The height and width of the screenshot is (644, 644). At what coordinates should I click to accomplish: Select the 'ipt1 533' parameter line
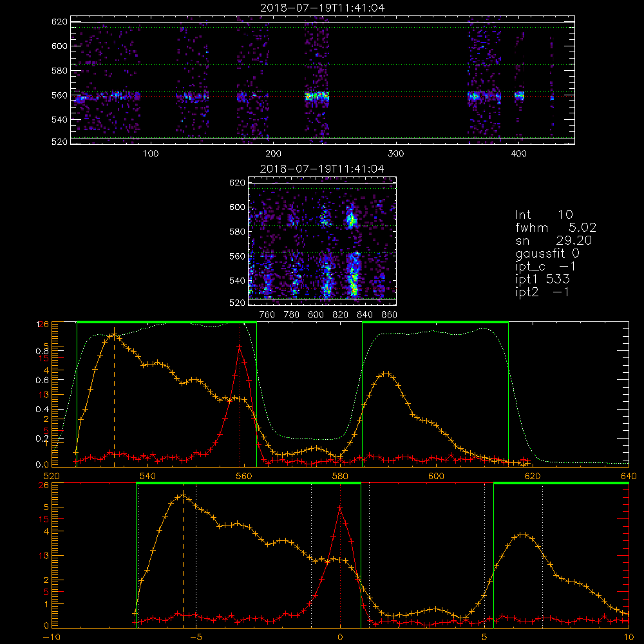(x=542, y=279)
